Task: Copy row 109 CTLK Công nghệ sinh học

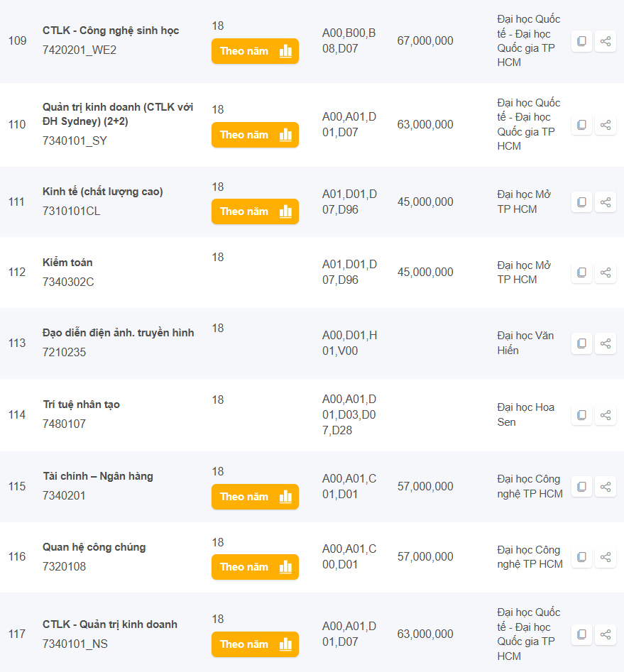Action: coord(581,41)
